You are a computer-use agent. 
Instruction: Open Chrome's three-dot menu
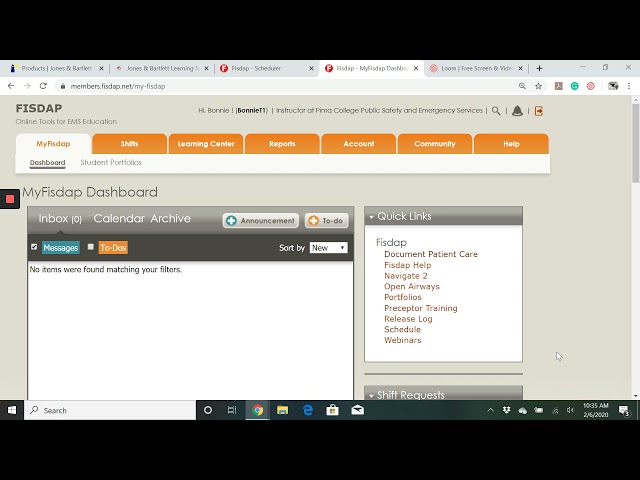[x=629, y=86]
